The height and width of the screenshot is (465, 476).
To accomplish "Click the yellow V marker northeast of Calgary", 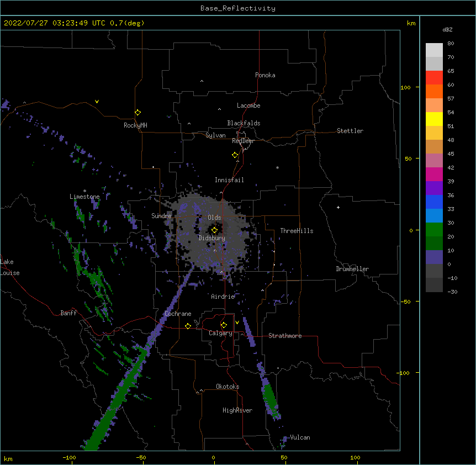I will tap(237, 323).
